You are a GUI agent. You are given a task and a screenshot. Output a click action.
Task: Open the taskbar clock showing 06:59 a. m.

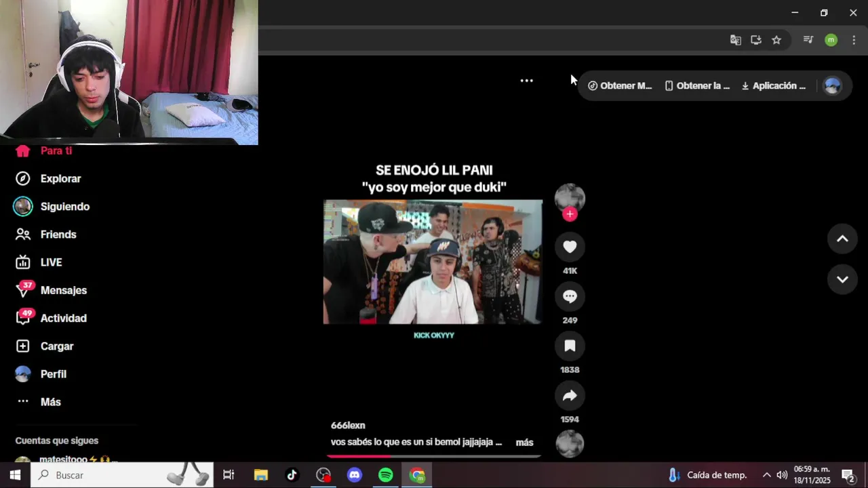(812, 475)
